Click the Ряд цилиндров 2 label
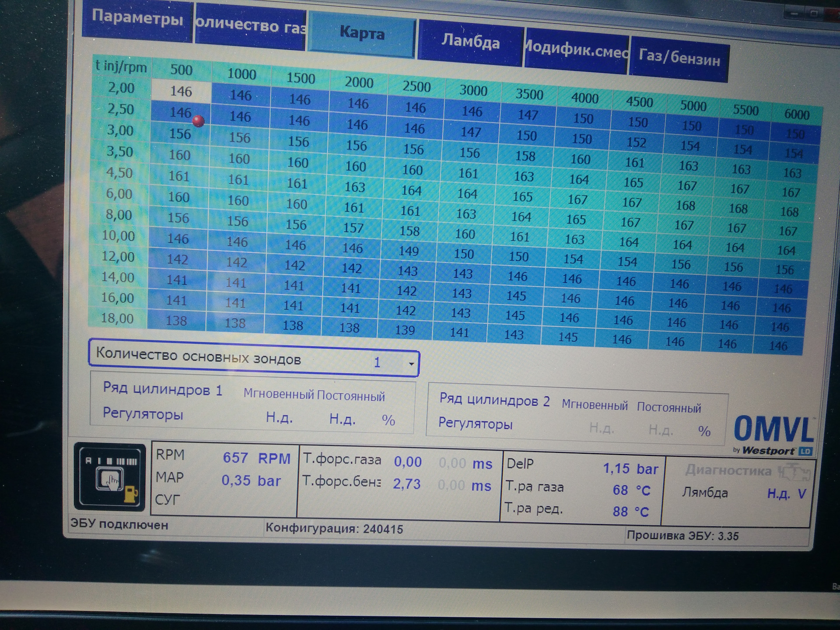 494,400
